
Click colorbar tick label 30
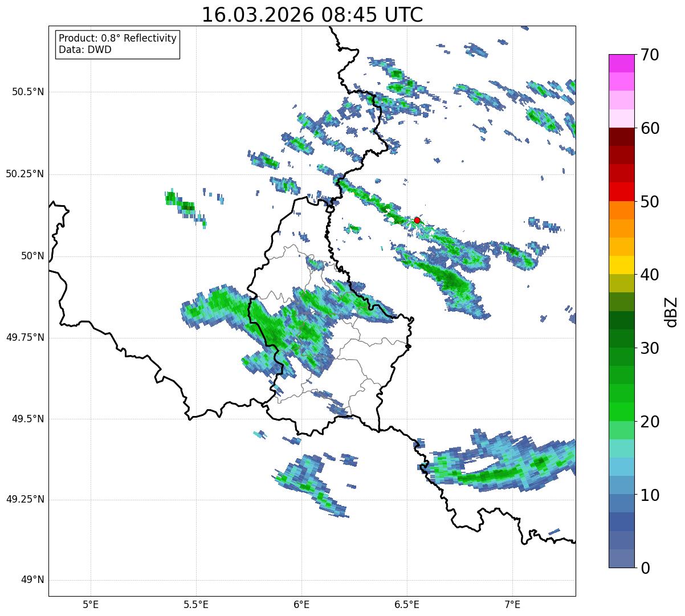[650, 348]
